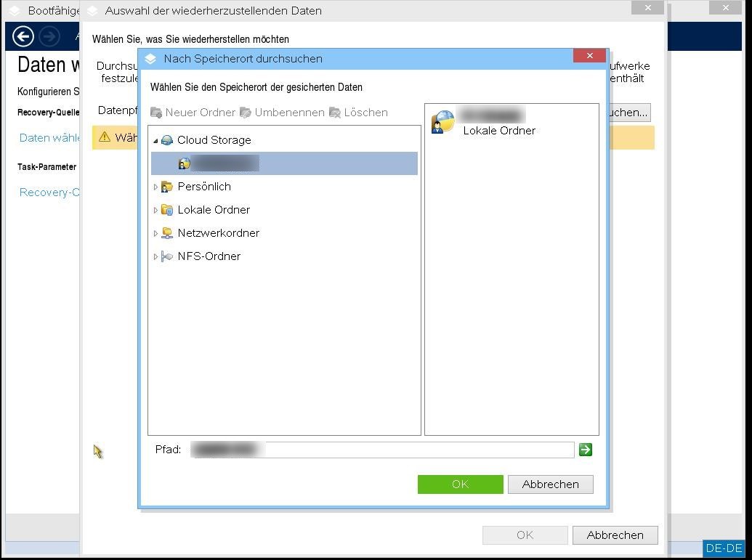Expand the Lokale Ordner tree node

click(155, 209)
